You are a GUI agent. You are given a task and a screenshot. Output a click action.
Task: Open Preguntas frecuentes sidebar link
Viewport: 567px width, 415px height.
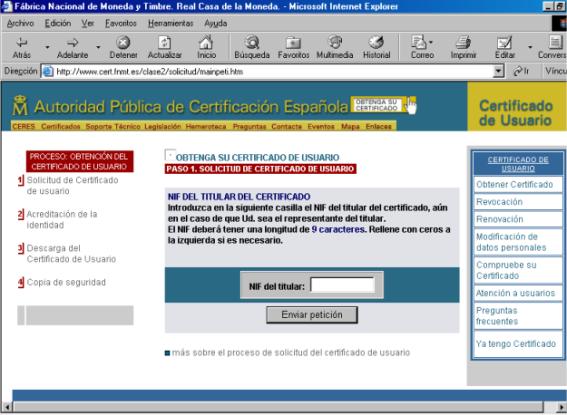[497, 316]
